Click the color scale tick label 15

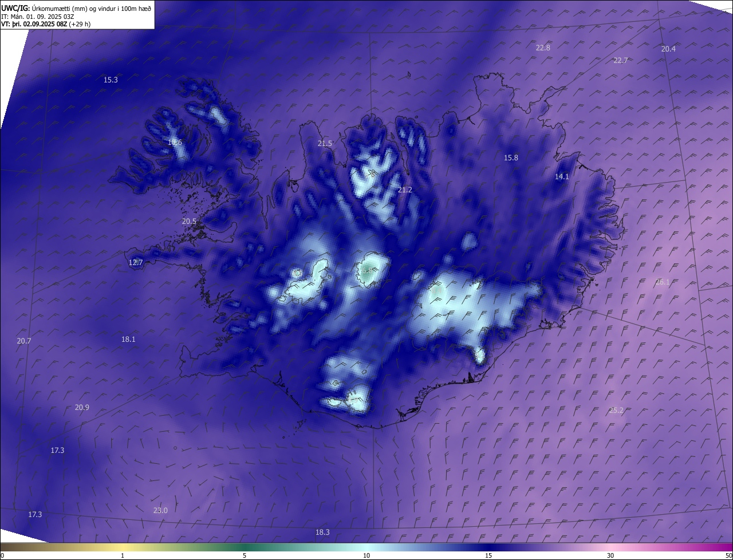tap(488, 555)
